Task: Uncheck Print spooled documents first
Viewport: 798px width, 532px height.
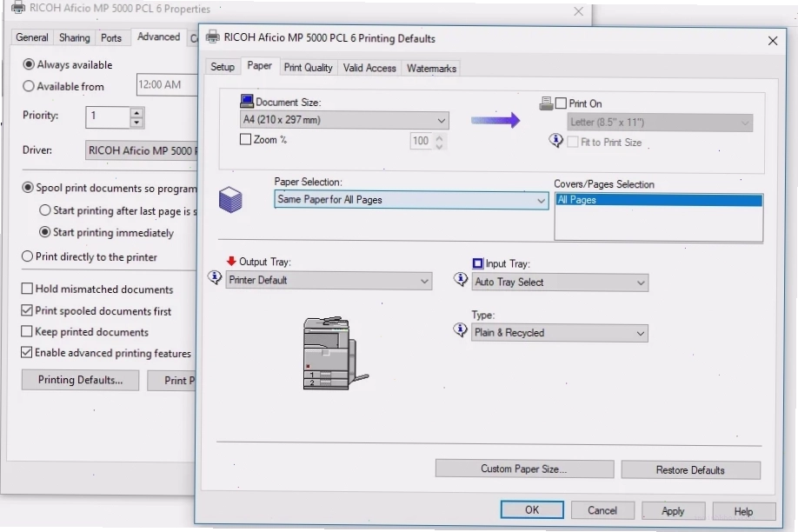Action: [x=27, y=310]
